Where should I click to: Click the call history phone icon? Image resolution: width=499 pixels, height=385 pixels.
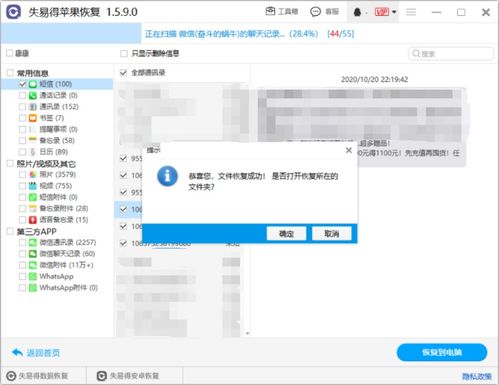pyautogui.click(x=33, y=95)
